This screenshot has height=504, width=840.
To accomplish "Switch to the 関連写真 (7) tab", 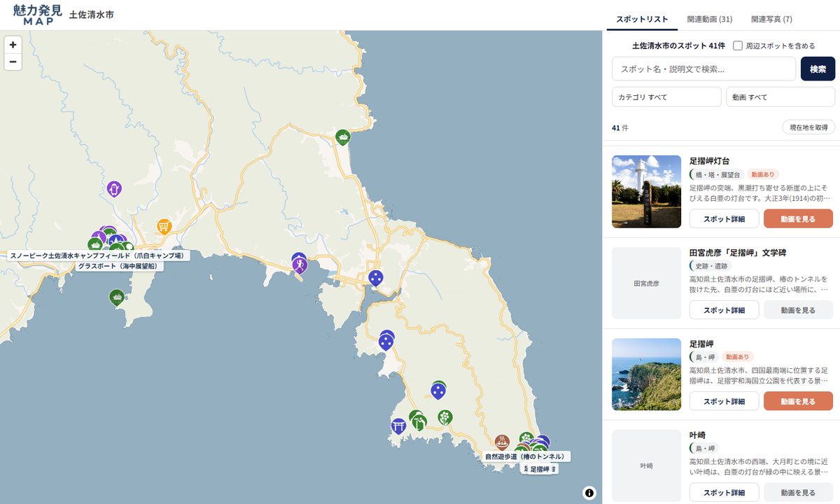I will [x=771, y=19].
